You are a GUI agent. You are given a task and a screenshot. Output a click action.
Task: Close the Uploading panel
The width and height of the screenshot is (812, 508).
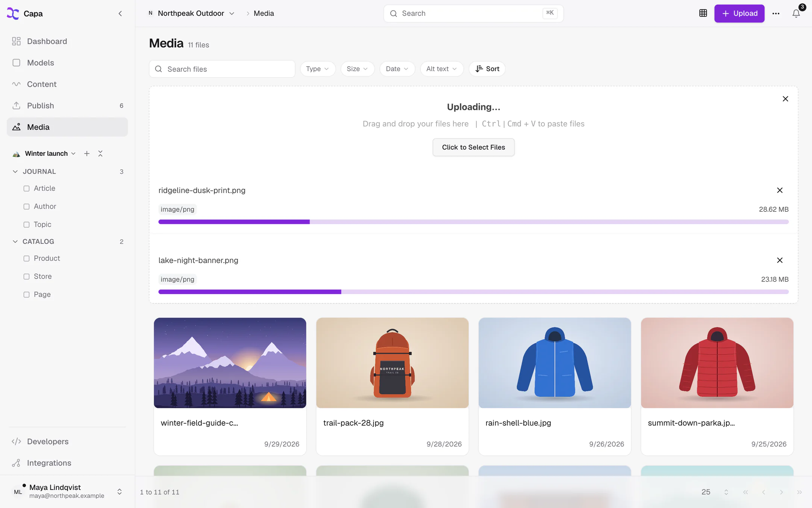click(x=785, y=99)
